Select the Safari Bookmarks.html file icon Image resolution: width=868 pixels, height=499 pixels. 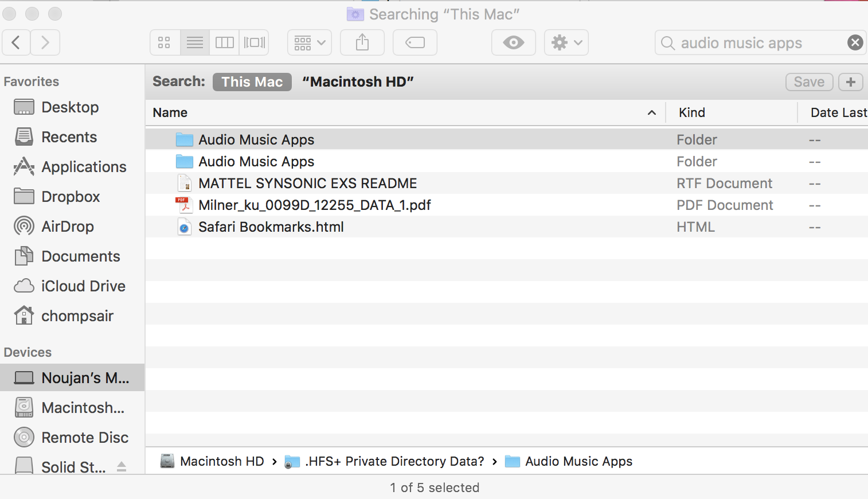point(185,227)
